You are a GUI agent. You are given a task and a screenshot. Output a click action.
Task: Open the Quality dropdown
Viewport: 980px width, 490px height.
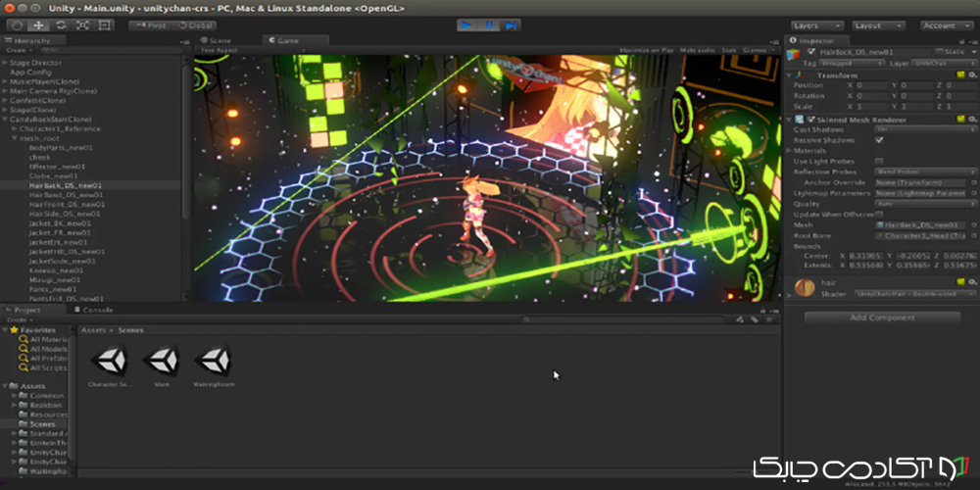coord(926,204)
